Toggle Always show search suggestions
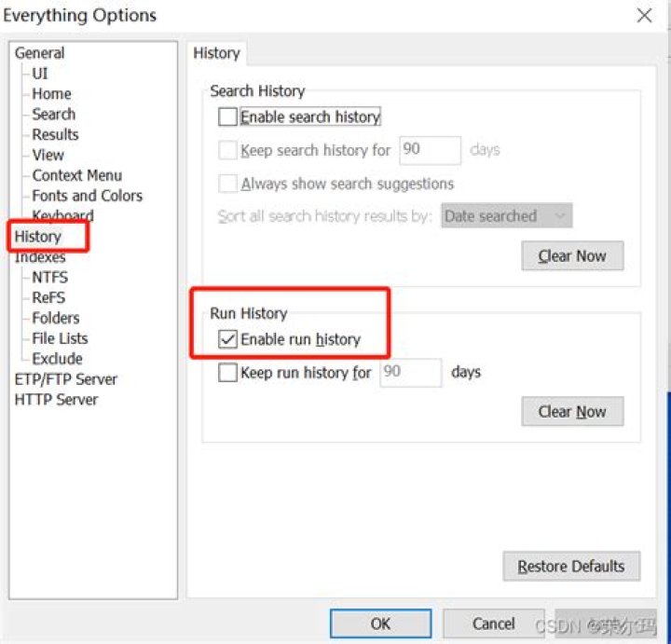This screenshot has width=671, height=644. click(227, 184)
